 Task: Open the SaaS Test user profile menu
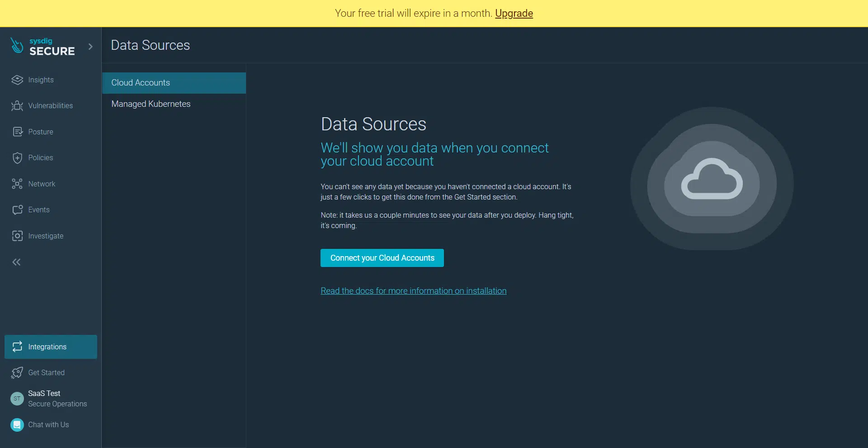49,398
